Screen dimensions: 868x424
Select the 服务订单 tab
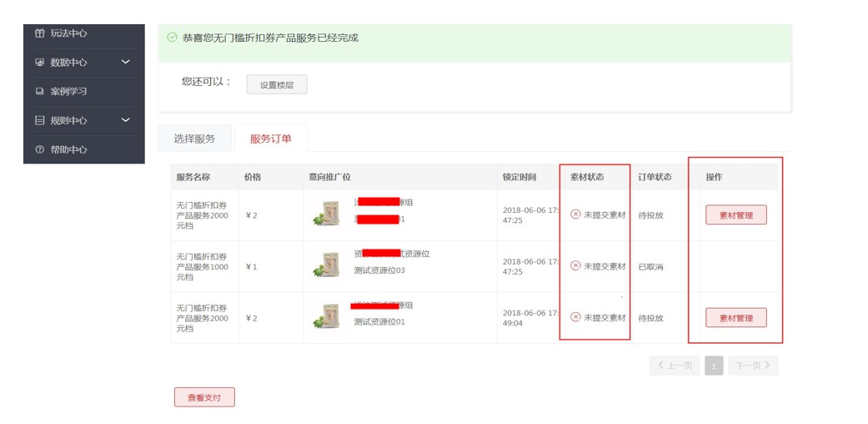click(x=271, y=139)
